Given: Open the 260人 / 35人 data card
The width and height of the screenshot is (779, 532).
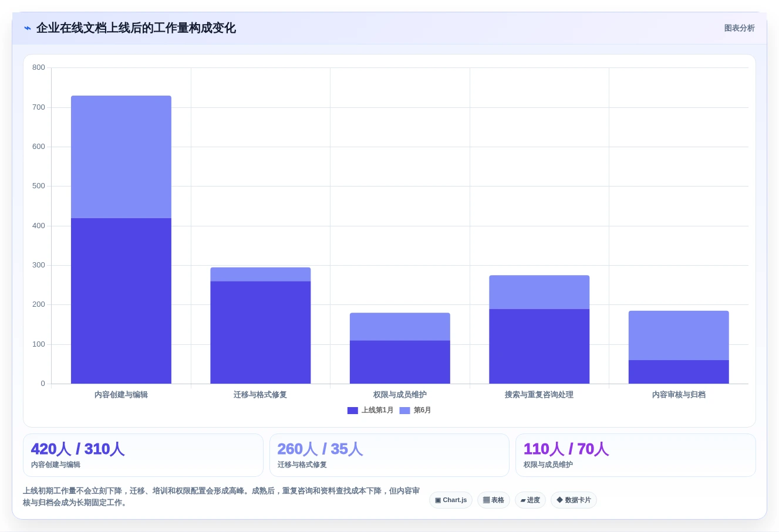Looking at the screenshot, I should point(389,455).
